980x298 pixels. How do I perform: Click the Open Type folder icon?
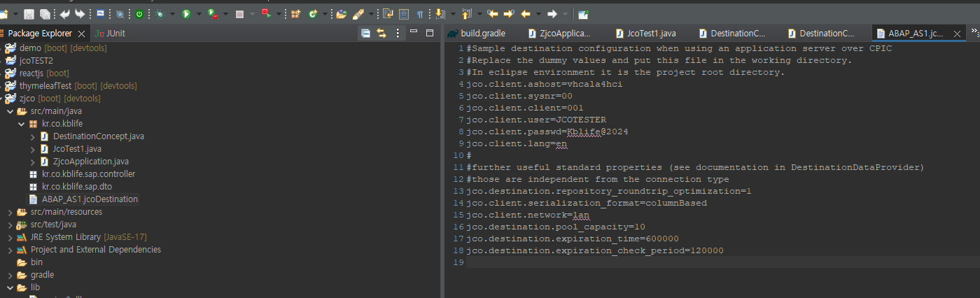342,14
